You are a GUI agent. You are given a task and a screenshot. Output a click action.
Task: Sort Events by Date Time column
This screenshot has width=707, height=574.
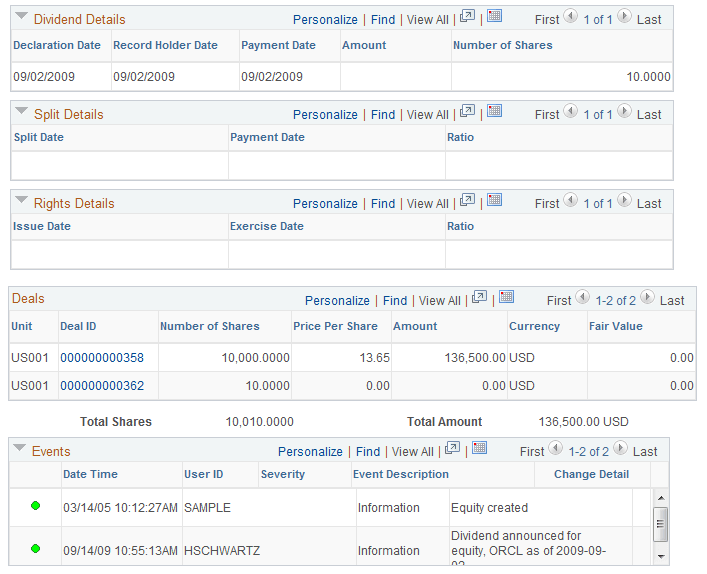tap(90, 474)
